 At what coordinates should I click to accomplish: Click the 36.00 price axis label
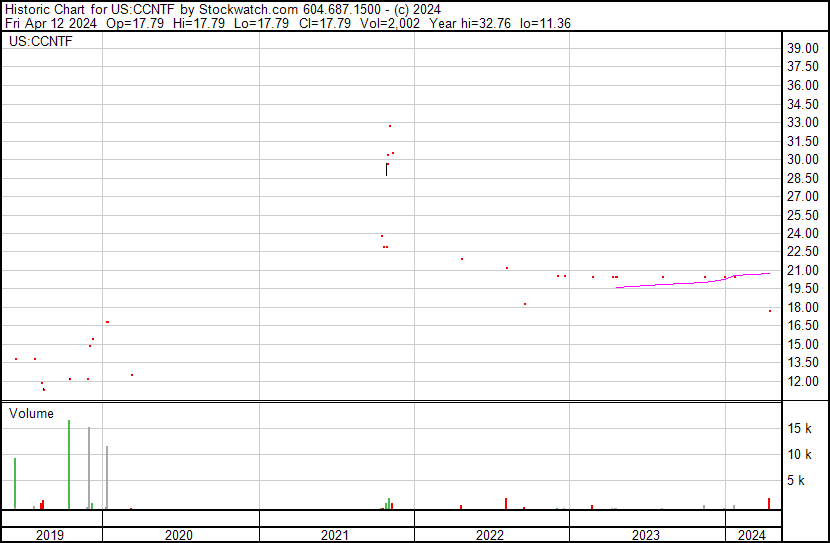(803, 85)
